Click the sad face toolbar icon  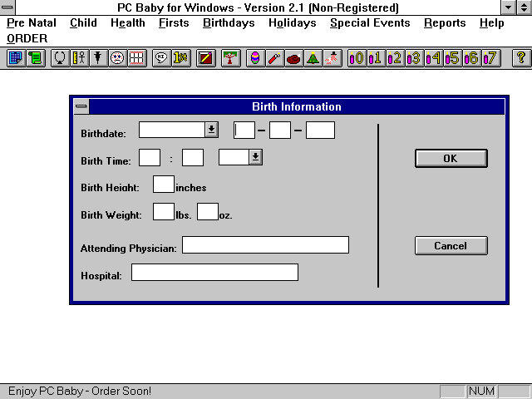[117, 58]
